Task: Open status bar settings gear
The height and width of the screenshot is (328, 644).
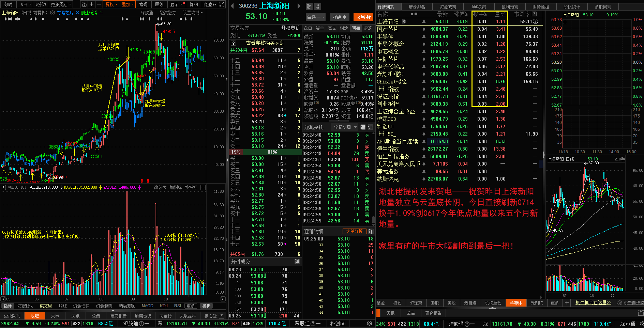Action: coord(369,323)
